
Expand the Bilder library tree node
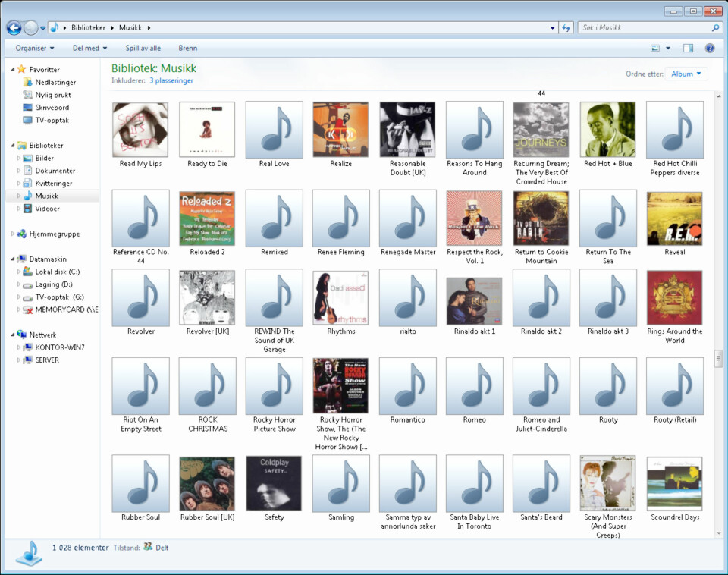pos(20,159)
